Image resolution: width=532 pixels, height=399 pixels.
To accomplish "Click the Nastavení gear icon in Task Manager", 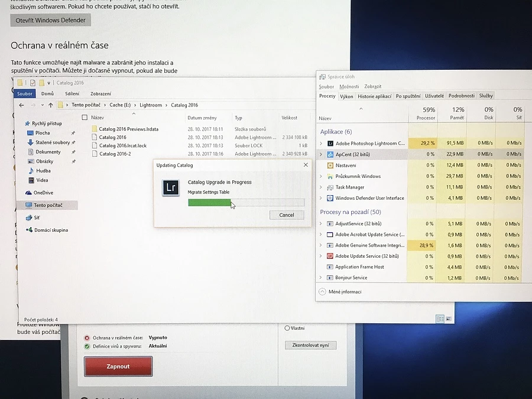I will pos(330,166).
